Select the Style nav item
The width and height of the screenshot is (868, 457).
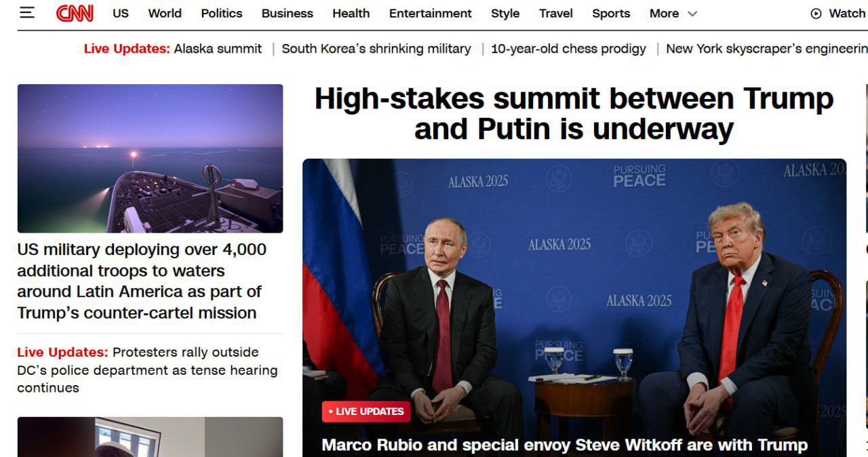tap(505, 13)
